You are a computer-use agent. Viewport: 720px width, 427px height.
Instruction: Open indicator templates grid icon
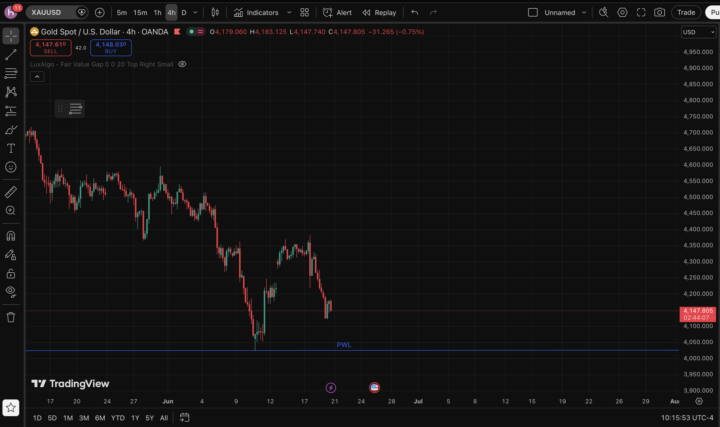click(x=304, y=12)
